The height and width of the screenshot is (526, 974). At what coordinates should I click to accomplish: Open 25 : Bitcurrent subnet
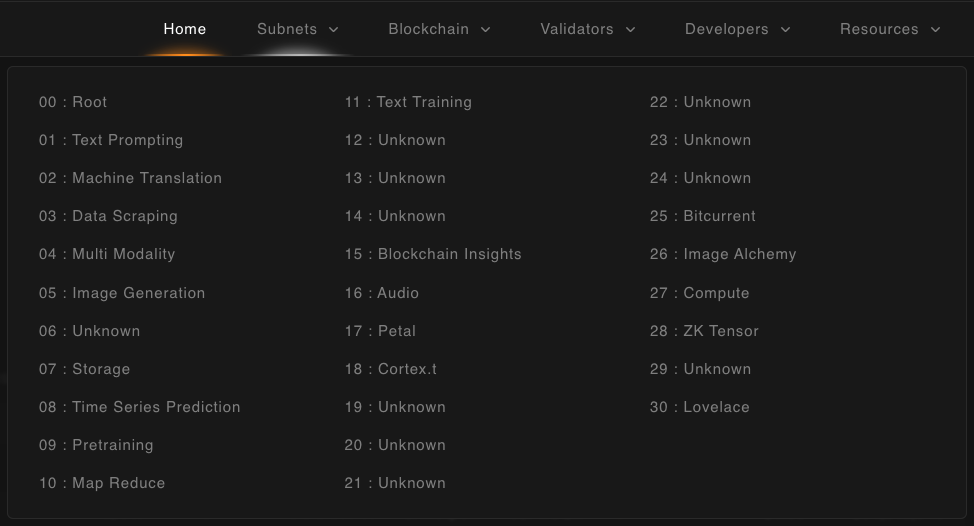[702, 216]
